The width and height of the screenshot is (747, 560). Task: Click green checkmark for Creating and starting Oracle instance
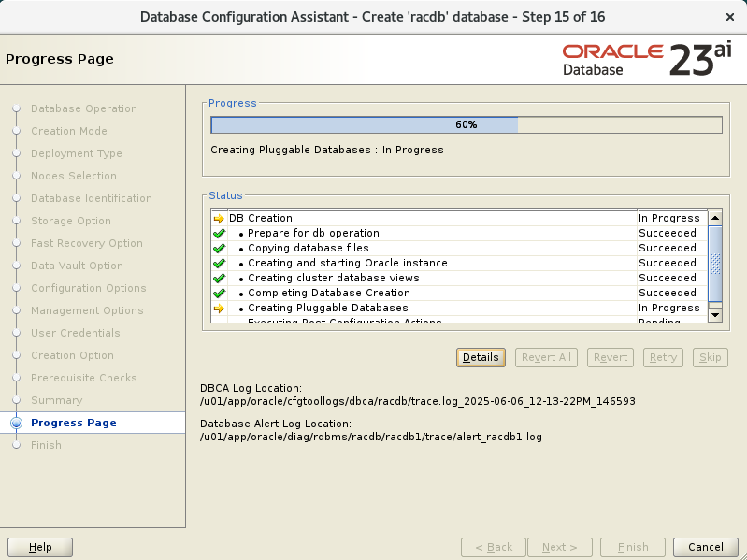[x=219, y=264]
